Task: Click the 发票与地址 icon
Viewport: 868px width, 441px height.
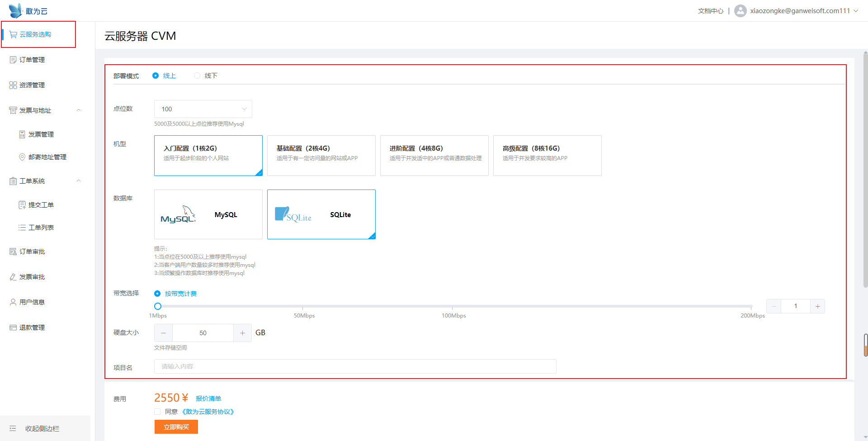Action: [13, 110]
